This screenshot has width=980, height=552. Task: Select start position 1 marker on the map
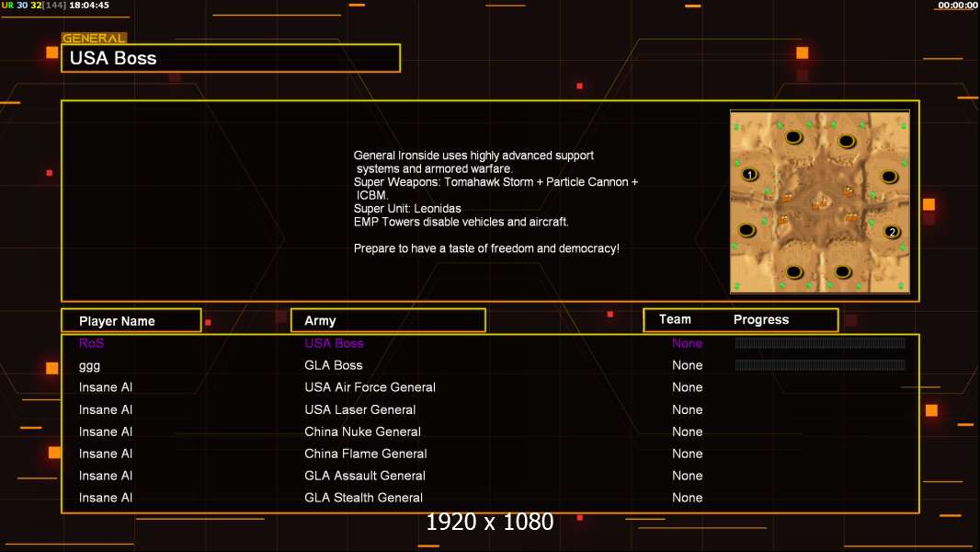750,175
